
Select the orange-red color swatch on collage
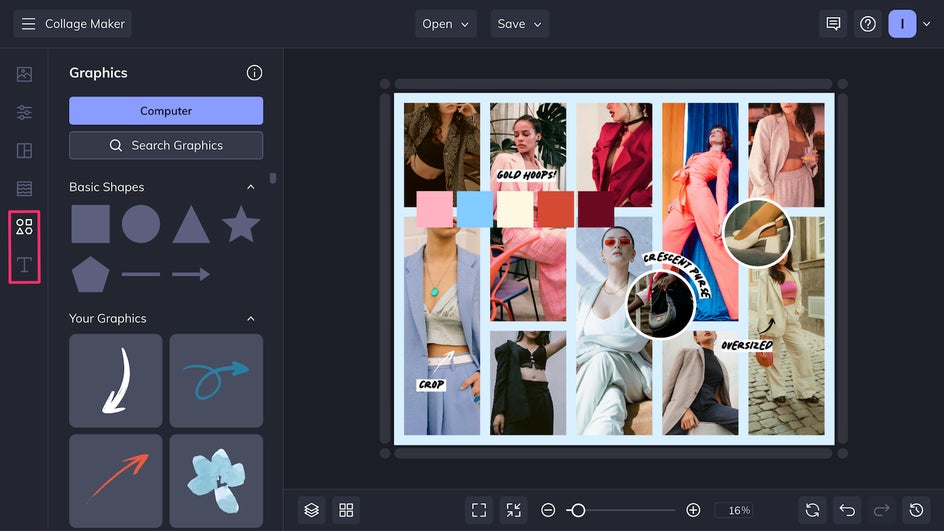click(556, 209)
